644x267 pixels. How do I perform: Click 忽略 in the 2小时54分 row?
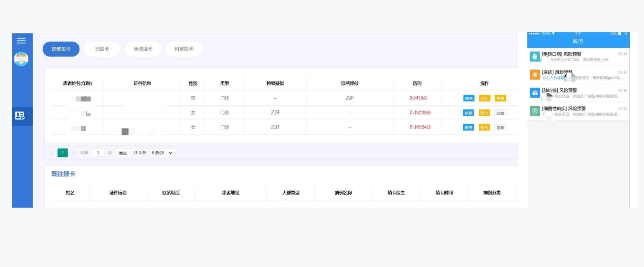500,127
